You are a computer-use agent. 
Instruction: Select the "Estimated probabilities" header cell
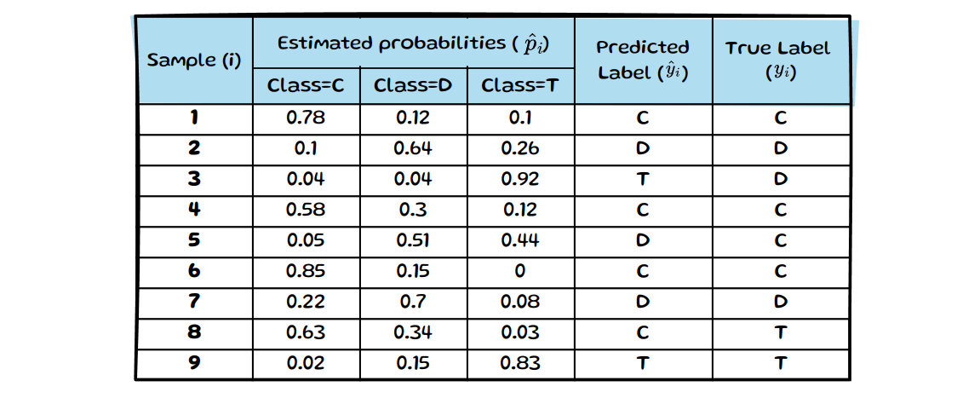pyautogui.click(x=413, y=43)
